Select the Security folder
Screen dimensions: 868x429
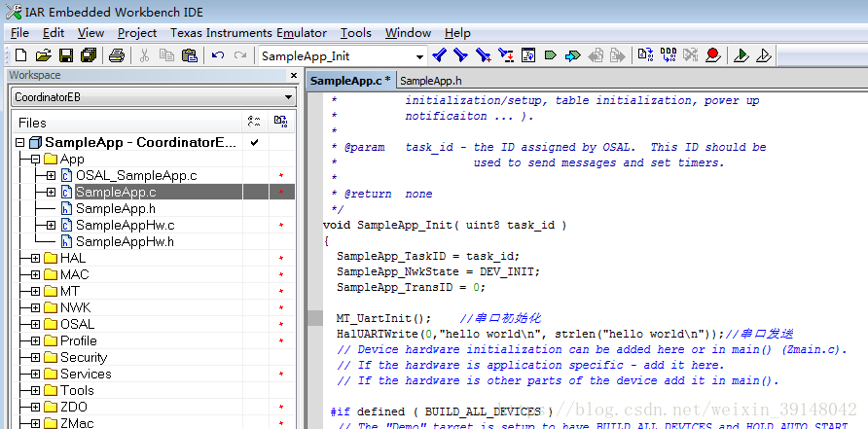(x=84, y=358)
